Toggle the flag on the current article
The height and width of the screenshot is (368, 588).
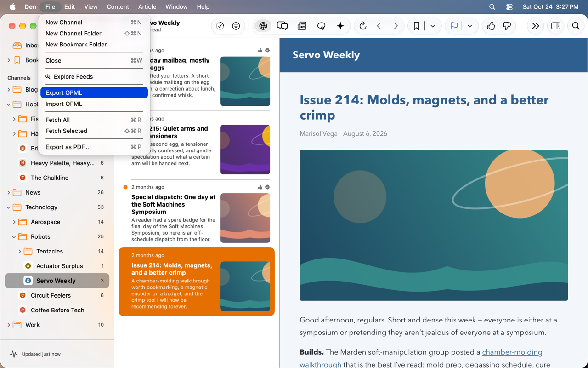[x=454, y=26]
